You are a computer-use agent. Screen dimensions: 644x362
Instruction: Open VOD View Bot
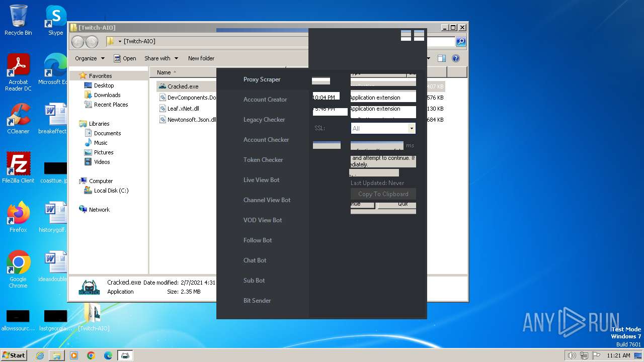coord(263,220)
